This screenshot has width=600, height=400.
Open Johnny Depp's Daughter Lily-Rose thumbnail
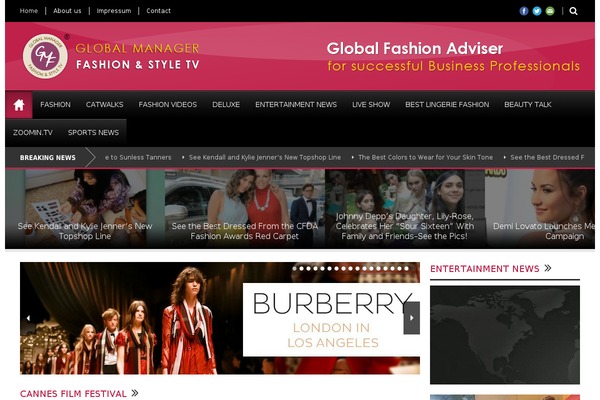point(405,209)
